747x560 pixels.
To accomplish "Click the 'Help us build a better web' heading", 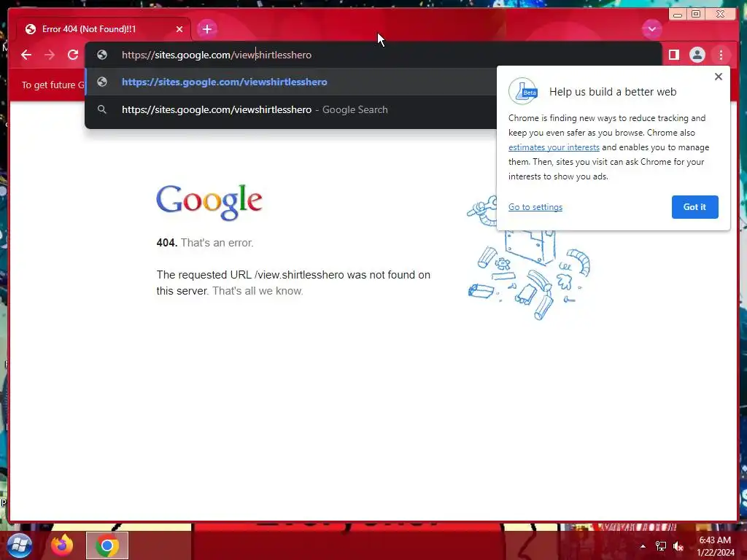I will click(x=613, y=92).
